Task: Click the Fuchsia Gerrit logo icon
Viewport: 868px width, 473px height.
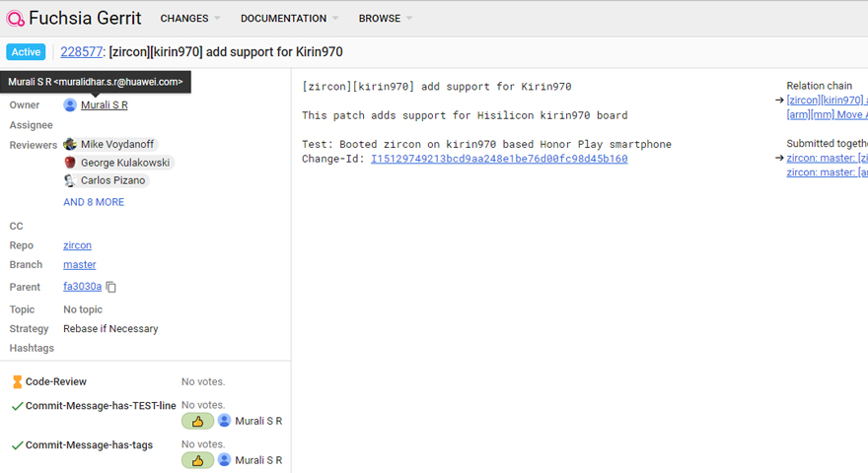Action: (x=16, y=19)
